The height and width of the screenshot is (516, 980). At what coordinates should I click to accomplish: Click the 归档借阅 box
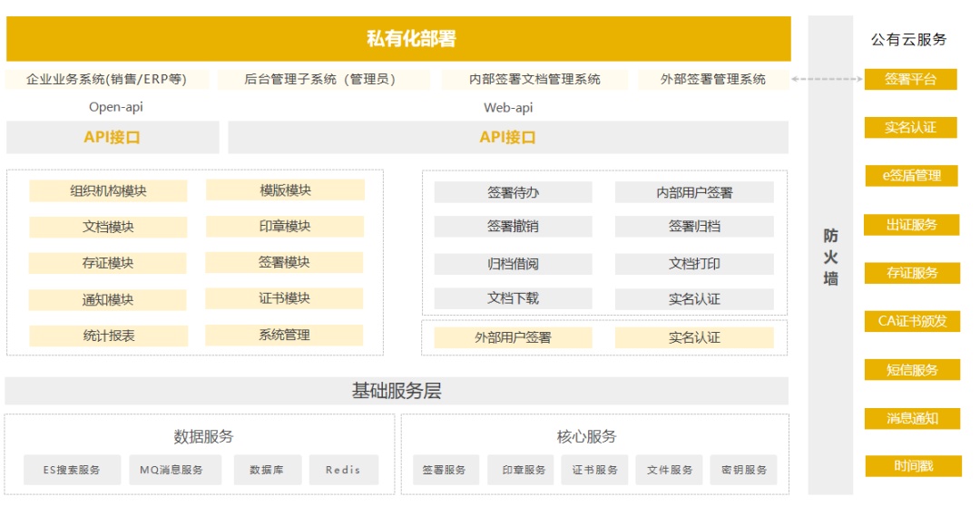pos(513,264)
